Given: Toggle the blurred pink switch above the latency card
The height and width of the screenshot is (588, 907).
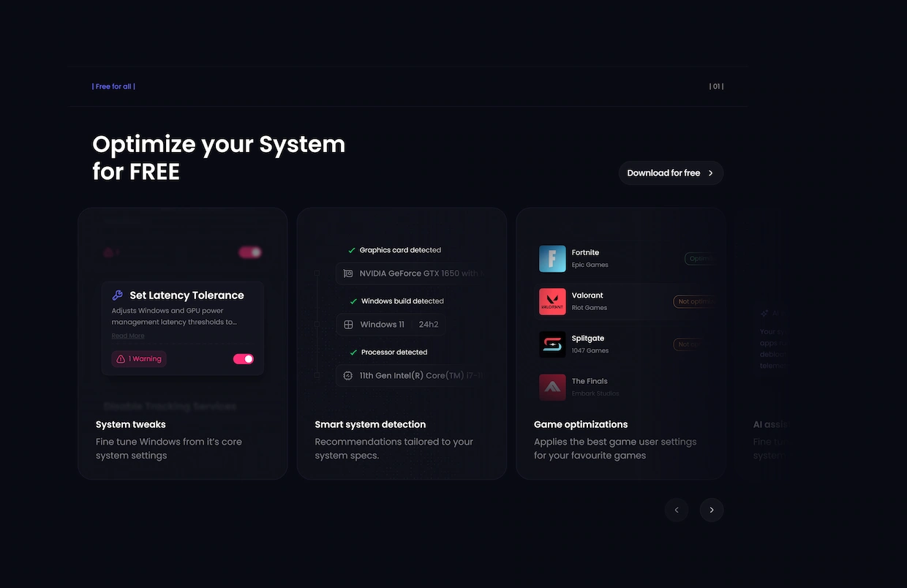Looking at the screenshot, I should coord(249,252).
